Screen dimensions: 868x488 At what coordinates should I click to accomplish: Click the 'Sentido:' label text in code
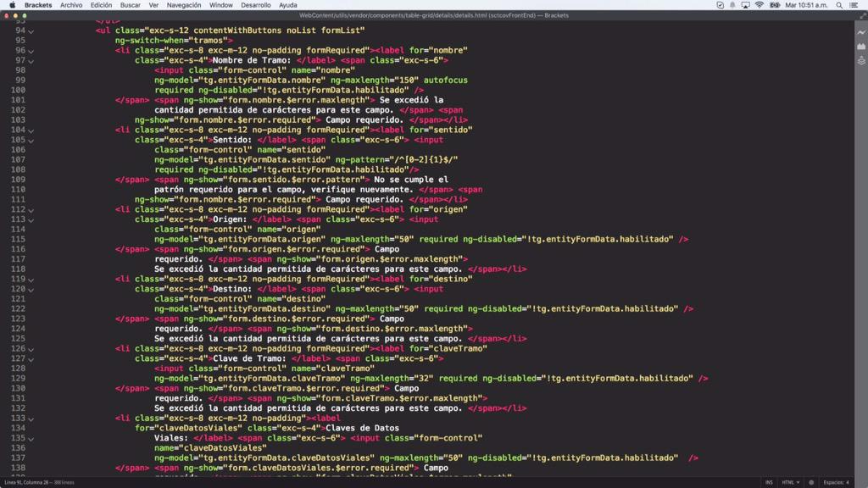point(232,140)
